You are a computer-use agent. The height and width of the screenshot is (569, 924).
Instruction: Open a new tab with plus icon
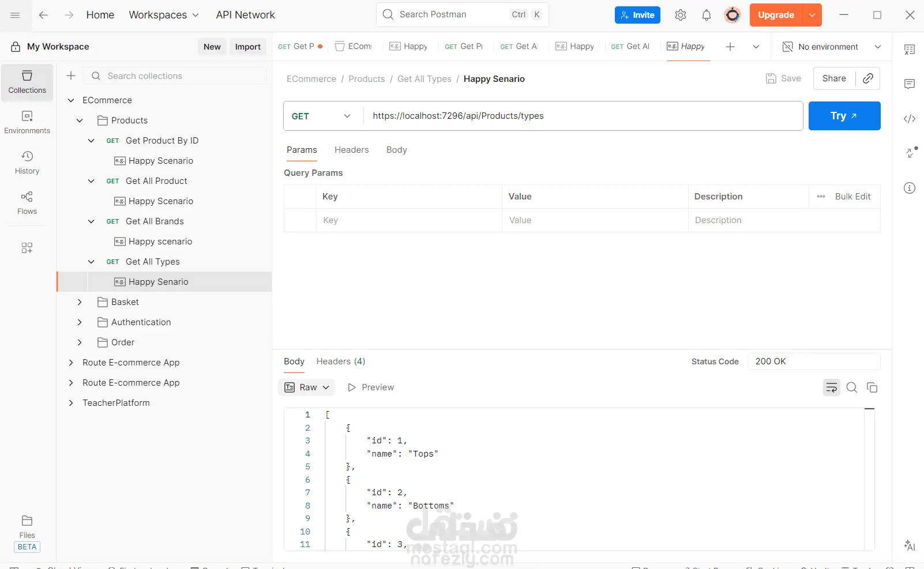pos(730,47)
